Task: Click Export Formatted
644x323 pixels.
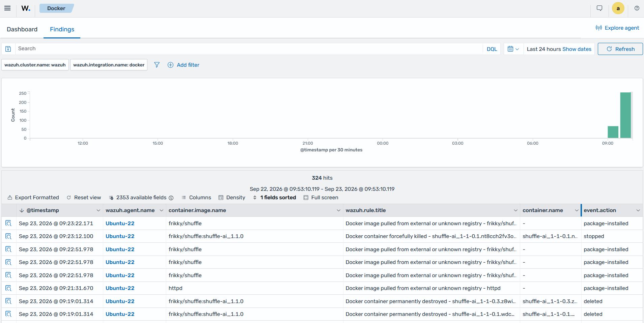Action: pyautogui.click(x=33, y=198)
